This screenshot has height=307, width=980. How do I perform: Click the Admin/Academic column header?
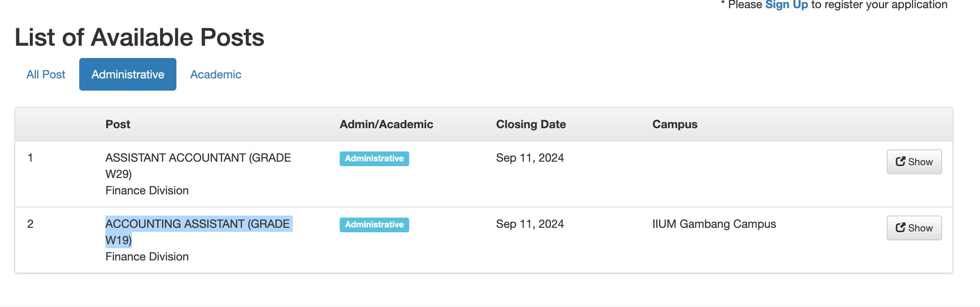click(x=386, y=124)
